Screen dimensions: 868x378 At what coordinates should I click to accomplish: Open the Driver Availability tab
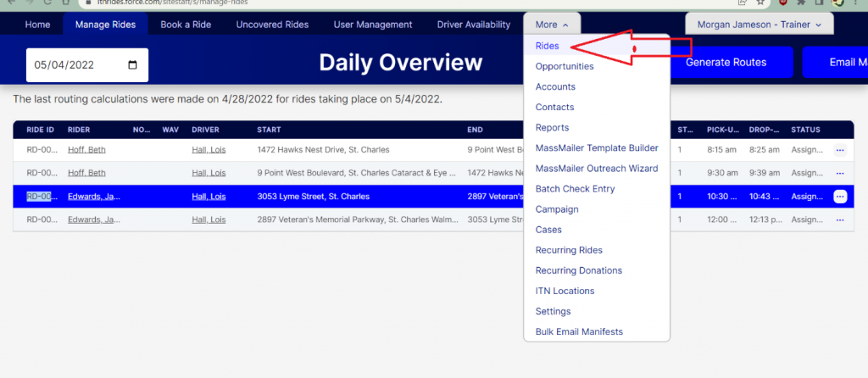point(474,25)
